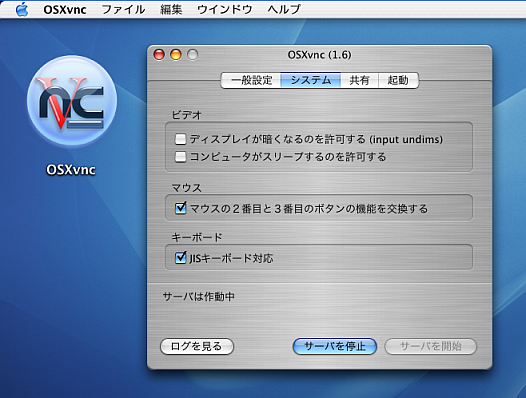Screen dimensions: 526x398
Task: Click the gray zoom window button
Action: (x=193, y=55)
